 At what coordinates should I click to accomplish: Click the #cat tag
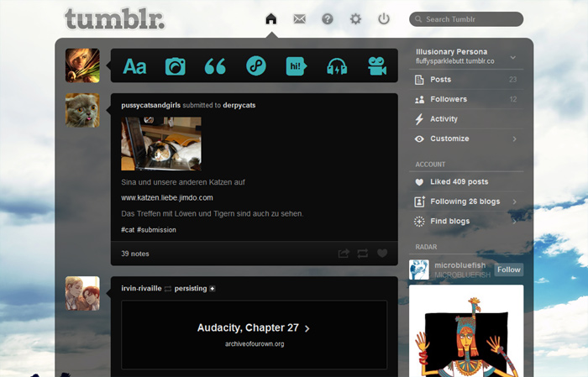[x=128, y=230]
